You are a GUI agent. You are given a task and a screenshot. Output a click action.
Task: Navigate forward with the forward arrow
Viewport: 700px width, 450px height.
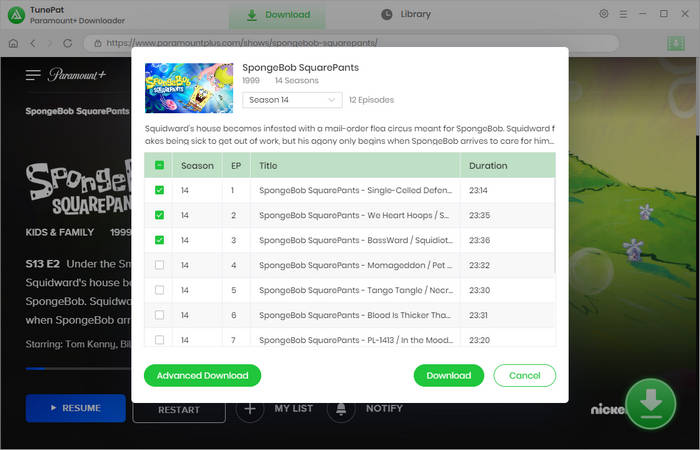pyautogui.click(x=50, y=43)
